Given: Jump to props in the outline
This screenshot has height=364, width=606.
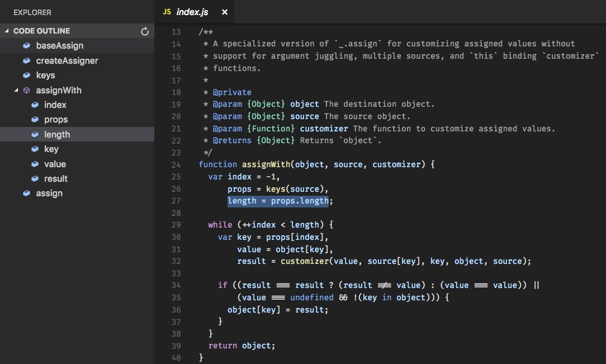Looking at the screenshot, I should (77, 120).
